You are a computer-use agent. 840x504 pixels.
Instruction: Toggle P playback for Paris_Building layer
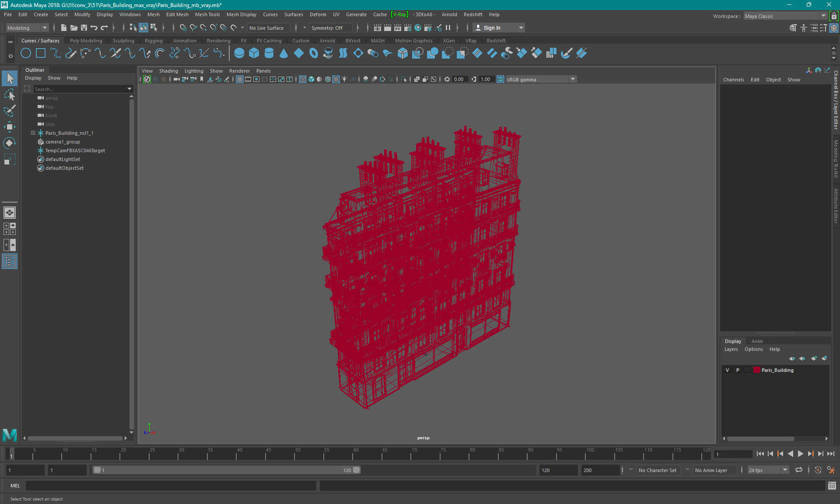click(737, 370)
